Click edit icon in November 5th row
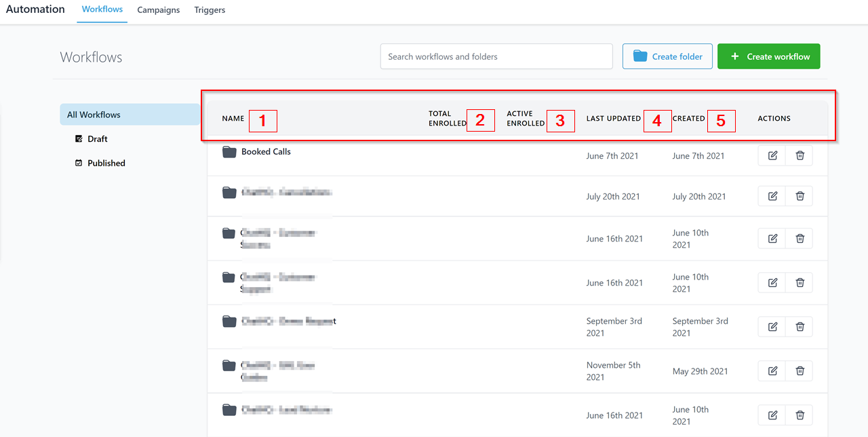This screenshot has width=868, height=437. (772, 370)
